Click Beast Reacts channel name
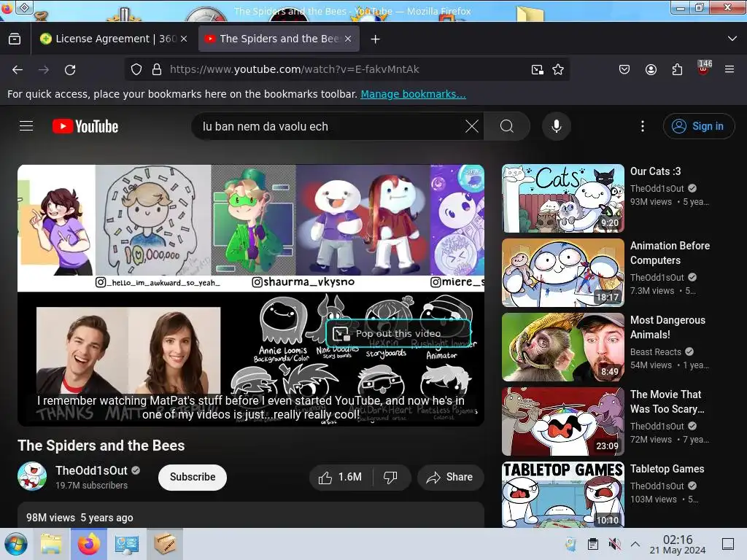The image size is (747, 560). coord(656,352)
